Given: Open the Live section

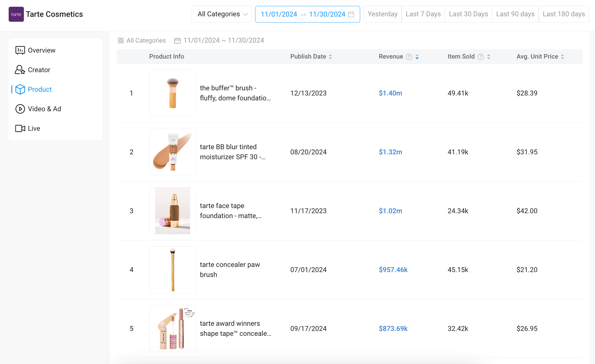Looking at the screenshot, I should coord(34,128).
